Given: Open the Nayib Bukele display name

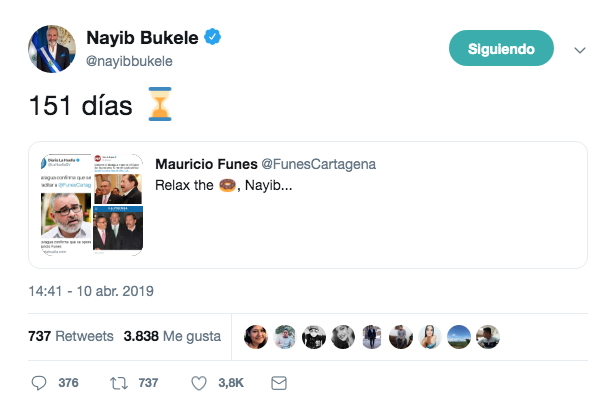Looking at the screenshot, I should click(142, 38).
